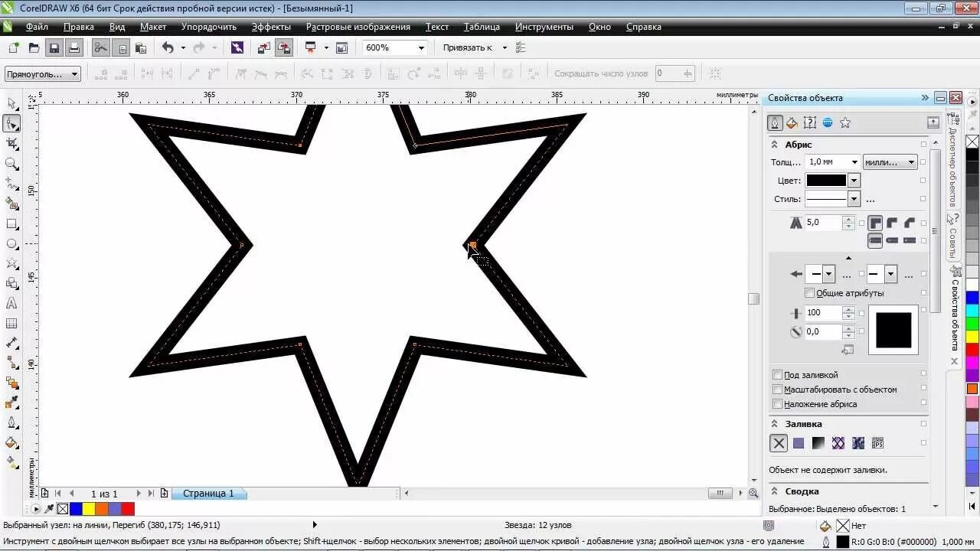Choose rounded corners for outline
This screenshot has width=980, height=551.
point(892,223)
